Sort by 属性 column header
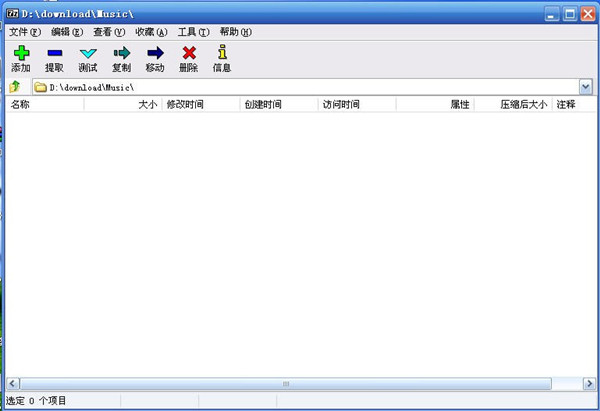Viewport: 600px width, 411px height. tap(435, 104)
